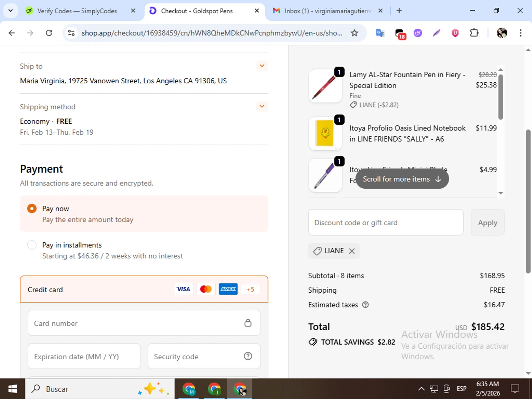Click the taskbar Buscar search box
The height and width of the screenshot is (399, 532).
click(100, 389)
